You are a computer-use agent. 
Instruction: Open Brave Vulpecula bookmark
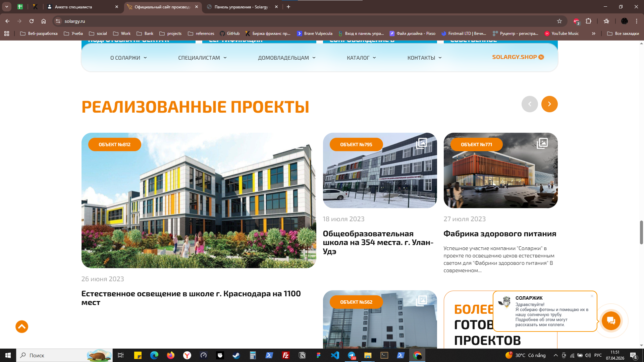pos(315,34)
